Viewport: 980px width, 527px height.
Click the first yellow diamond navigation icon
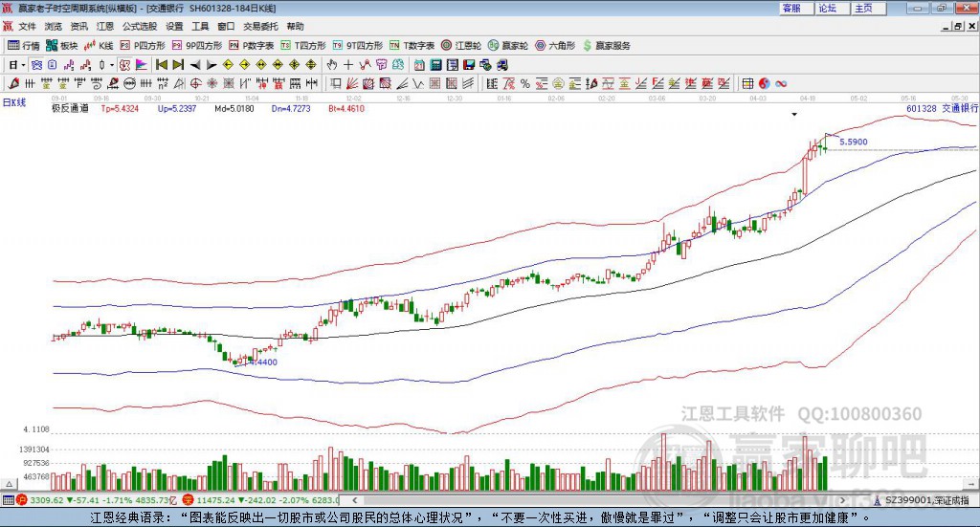pyautogui.click(x=228, y=65)
